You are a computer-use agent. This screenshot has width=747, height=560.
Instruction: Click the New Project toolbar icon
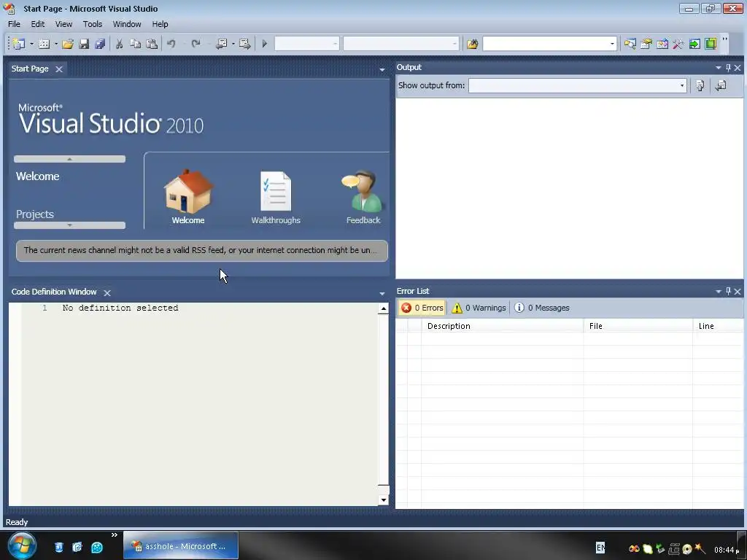tap(19, 44)
